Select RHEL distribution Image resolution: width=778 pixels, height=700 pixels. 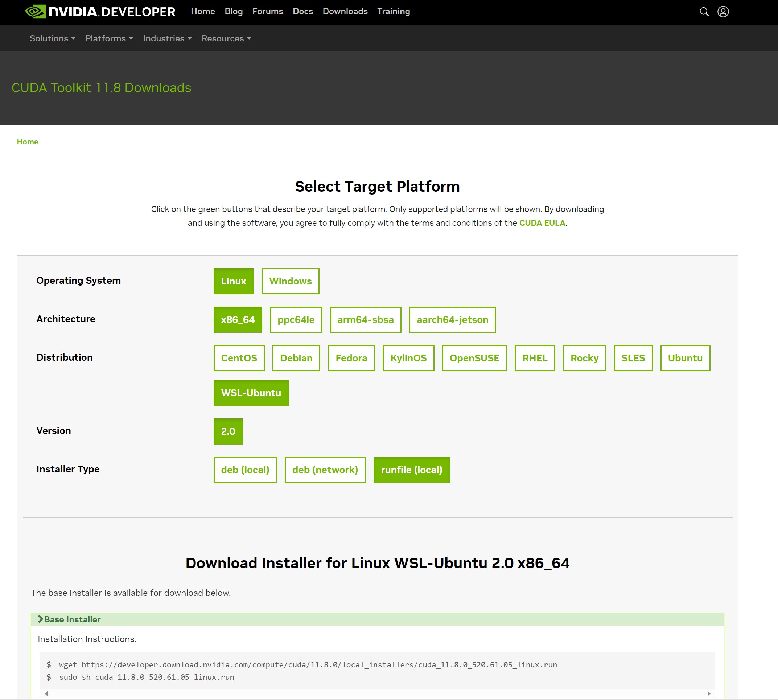(x=535, y=358)
